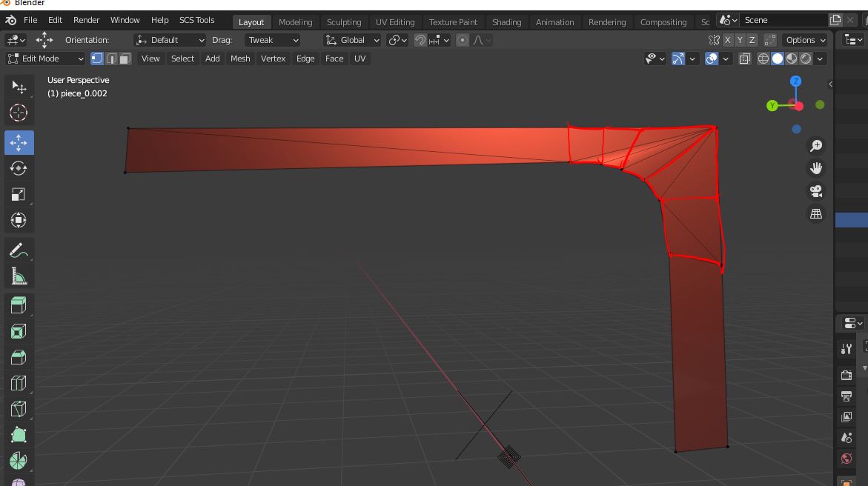Image resolution: width=868 pixels, height=486 pixels.
Task: Open the snapping options dropdown
Action: tap(440, 41)
